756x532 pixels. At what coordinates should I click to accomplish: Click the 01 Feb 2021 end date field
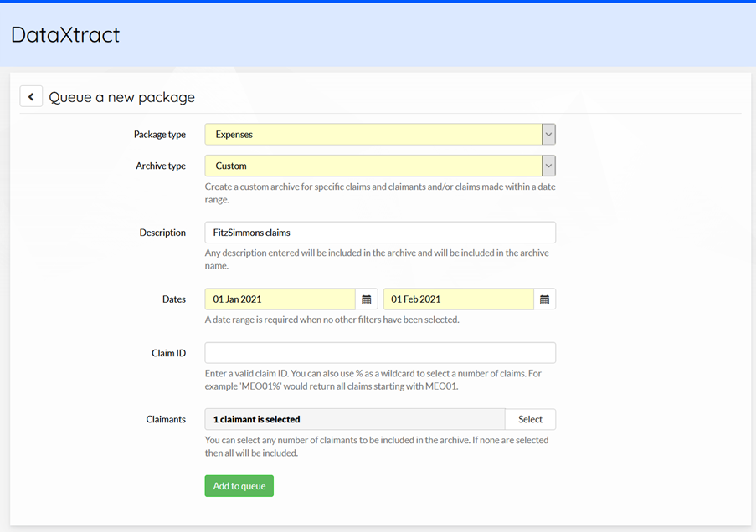(x=459, y=299)
